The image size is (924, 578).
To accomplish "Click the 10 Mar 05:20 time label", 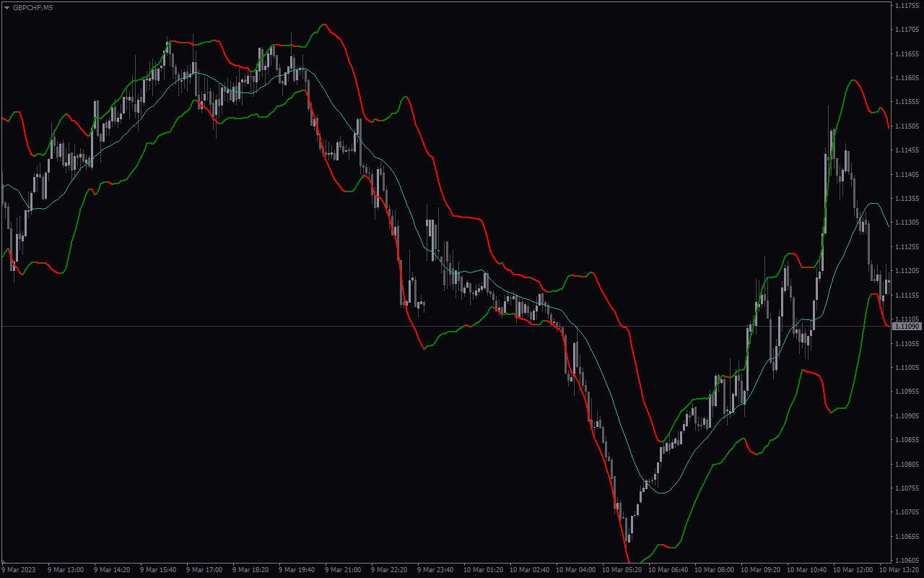I will 622,570.
